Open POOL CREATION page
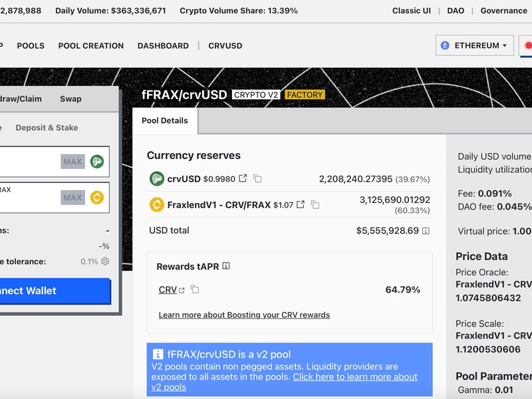This screenshot has width=532, height=399. click(x=91, y=46)
